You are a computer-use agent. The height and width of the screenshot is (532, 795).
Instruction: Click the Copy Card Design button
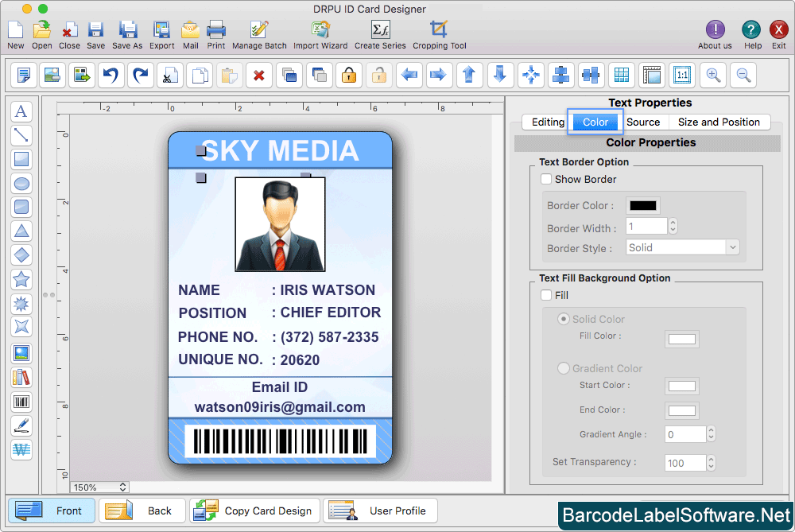pos(255,511)
